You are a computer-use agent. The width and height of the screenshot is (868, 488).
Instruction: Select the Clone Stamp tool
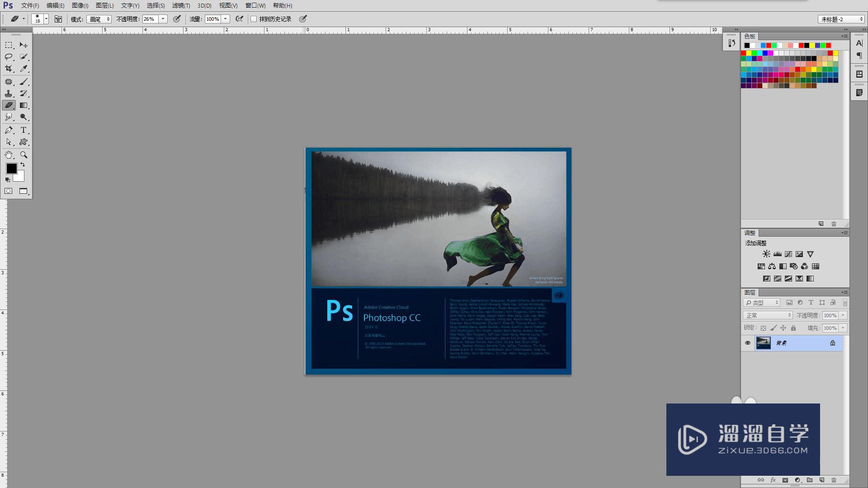(x=9, y=94)
